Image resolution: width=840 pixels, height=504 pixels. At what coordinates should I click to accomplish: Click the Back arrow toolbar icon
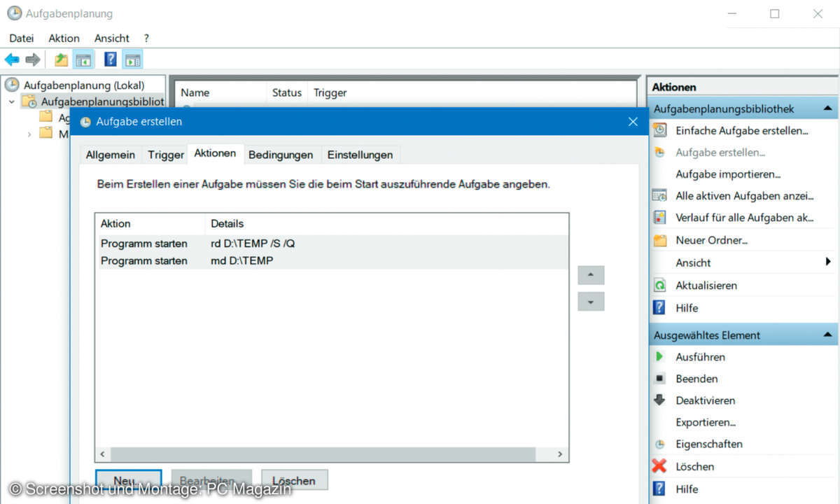[x=12, y=60]
